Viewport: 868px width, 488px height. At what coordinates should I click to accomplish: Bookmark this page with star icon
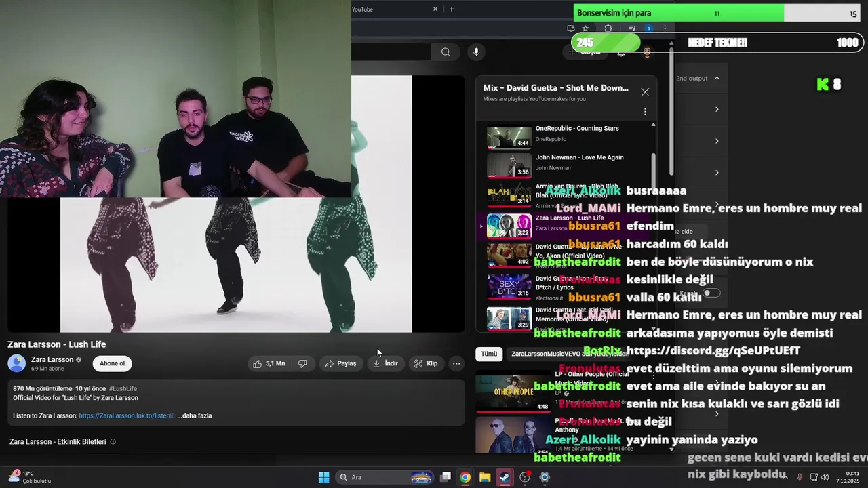[x=585, y=28]
